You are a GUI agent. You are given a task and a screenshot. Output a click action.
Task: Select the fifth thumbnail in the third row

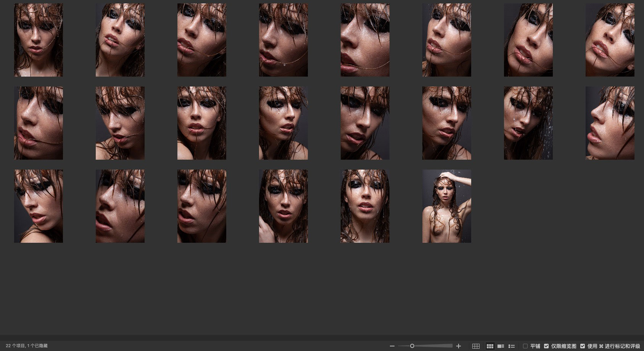coord(365,206)
